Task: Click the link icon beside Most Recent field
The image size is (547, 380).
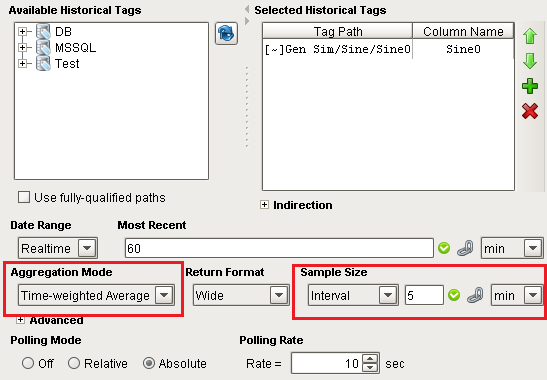Action: pyautogui.click(x=465, y=248)
